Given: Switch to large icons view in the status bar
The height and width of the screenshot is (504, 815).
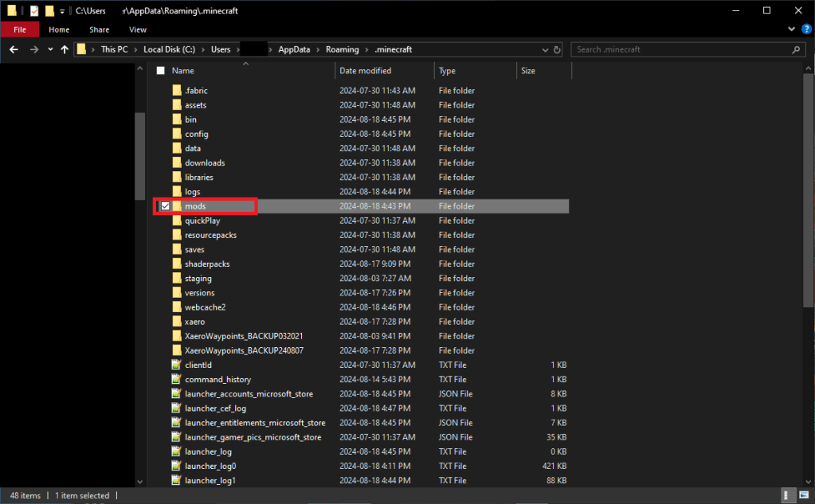Looking at the screenshot, I should [802, 495].
